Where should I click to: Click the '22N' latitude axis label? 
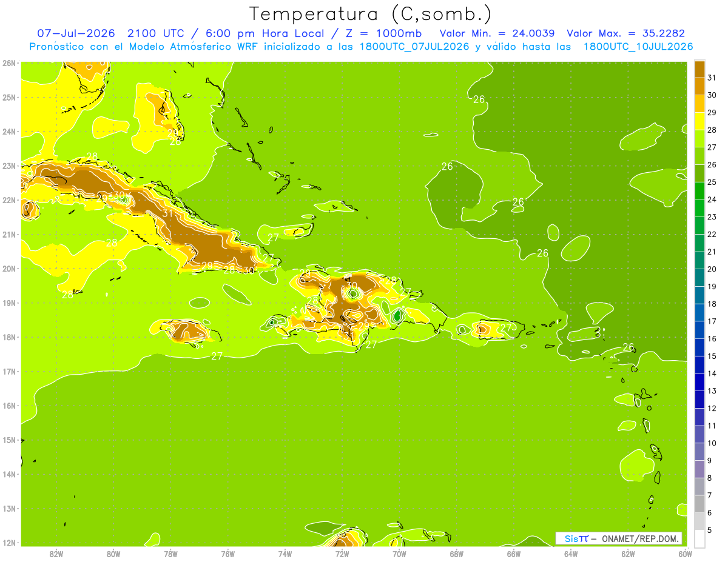click(9, 200)
